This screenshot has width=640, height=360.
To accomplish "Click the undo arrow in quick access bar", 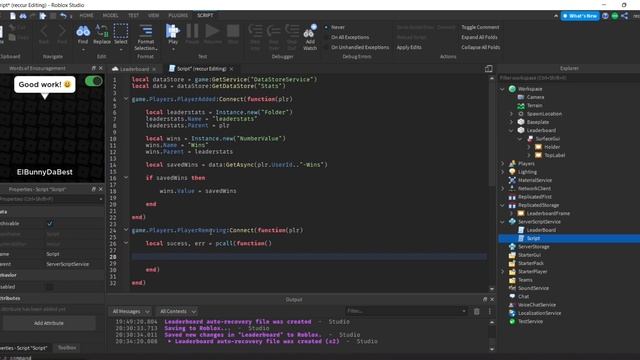I will pyautogui.click(x=63, y=16).
